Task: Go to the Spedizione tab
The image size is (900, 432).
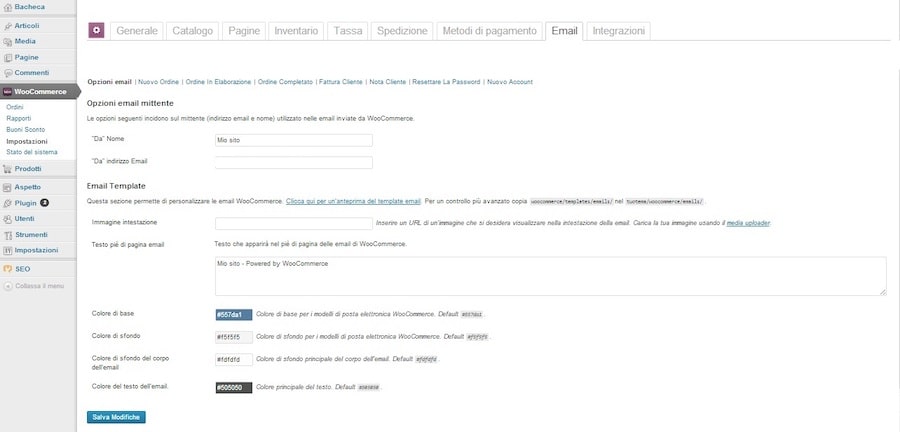Action: point(402,31)
